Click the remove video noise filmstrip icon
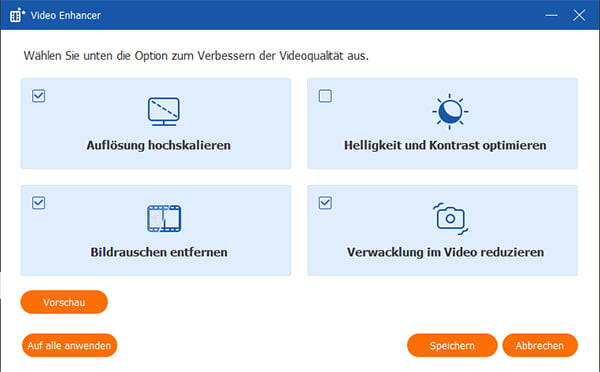 [x=164, y=219]
